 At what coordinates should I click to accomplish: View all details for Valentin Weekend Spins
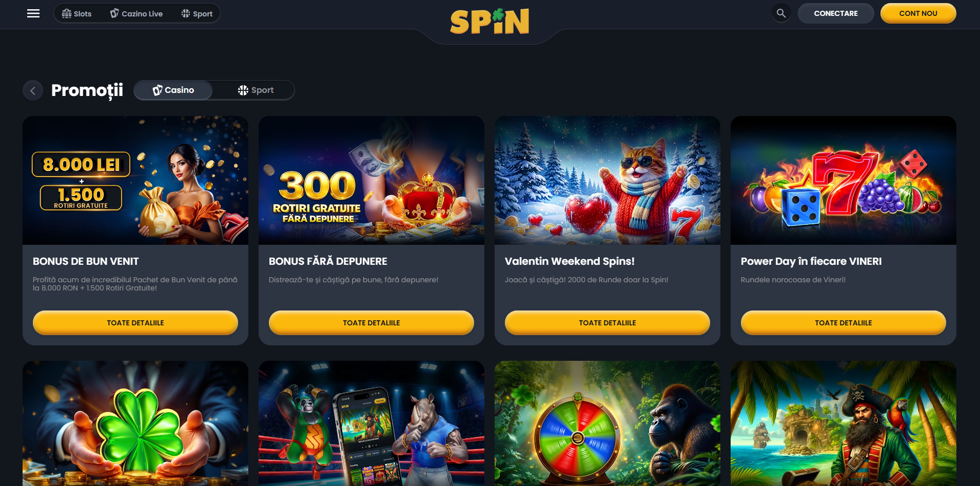pyautogui.click(x=607, y=323)
